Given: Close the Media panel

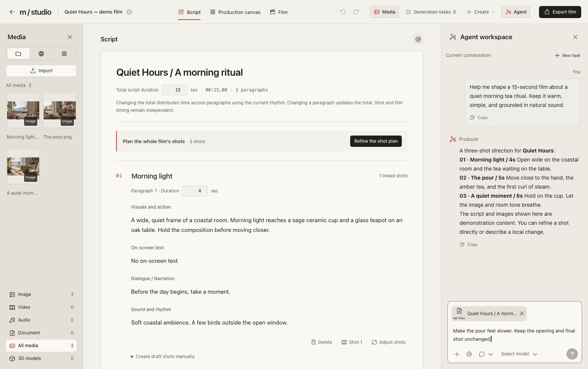Looking at the screenshot, I should [x=70, y=37].
